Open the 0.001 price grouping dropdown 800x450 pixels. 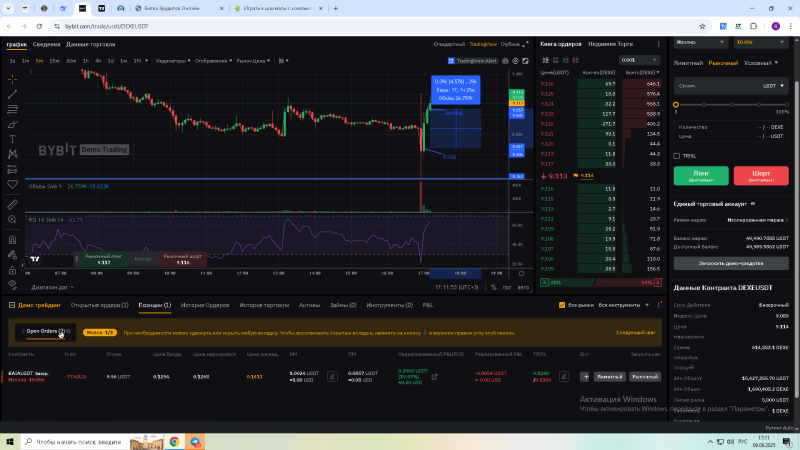pos(639,60)
